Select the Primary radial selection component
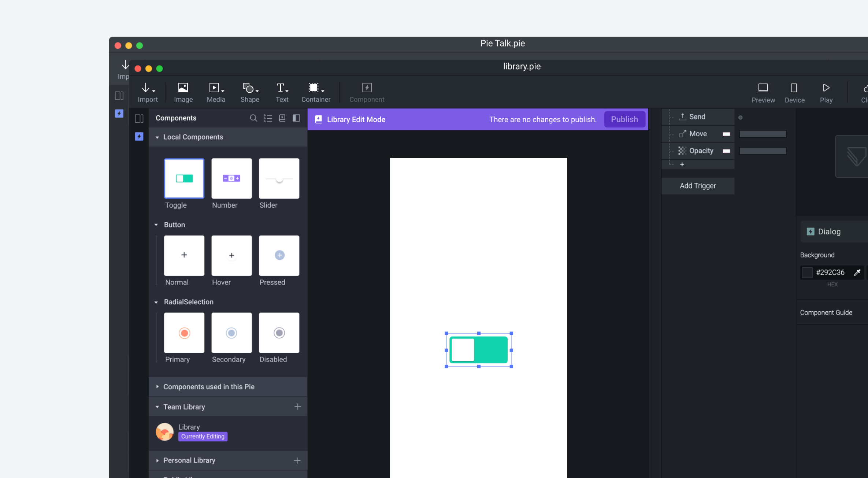Viewport: 868px width, 478px height. [184, 333]
